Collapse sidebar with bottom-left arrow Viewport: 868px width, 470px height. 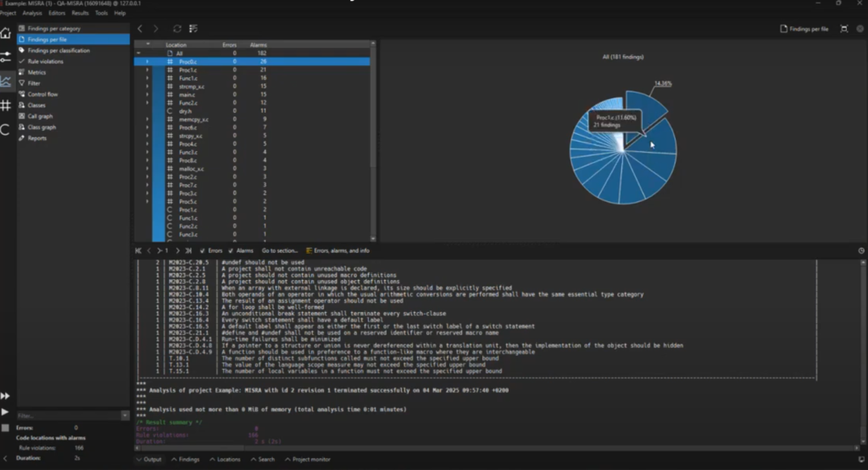[x=5, y=458]
